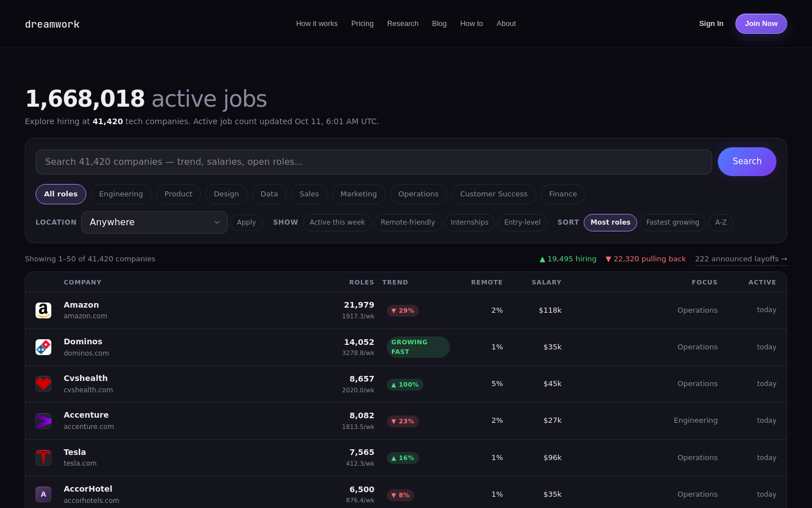Click the Amazon company logo icon
This screenshot has width=812, height=508.
pyautogui.click(x=43, y=310)
